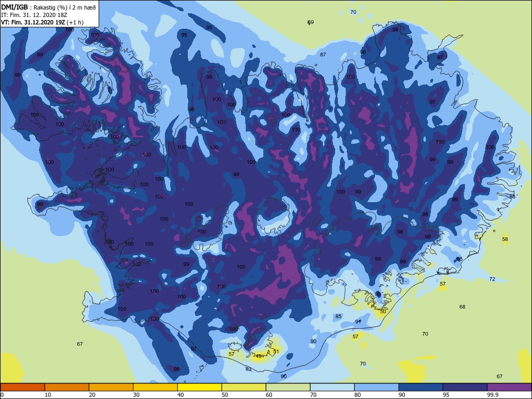Select the '0' legend scale label
Image resolution: width=532 pixels, height=399 pixels.
(3, 395)
